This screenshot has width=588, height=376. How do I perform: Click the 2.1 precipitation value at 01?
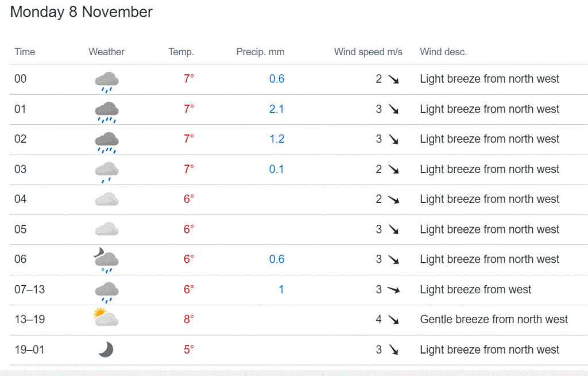pos(276,109)
